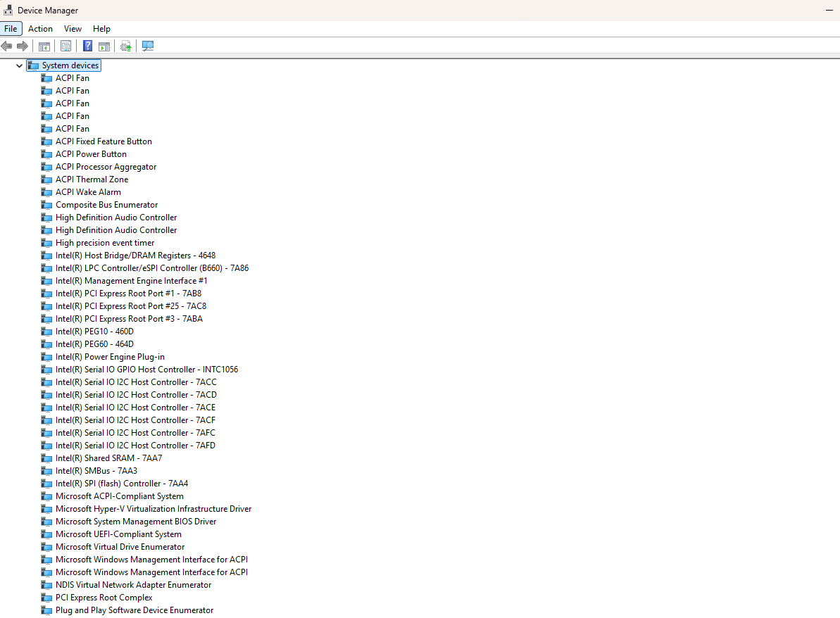Click the icon beside Intel(R) PEG10 - 460D

click(47, 332)
